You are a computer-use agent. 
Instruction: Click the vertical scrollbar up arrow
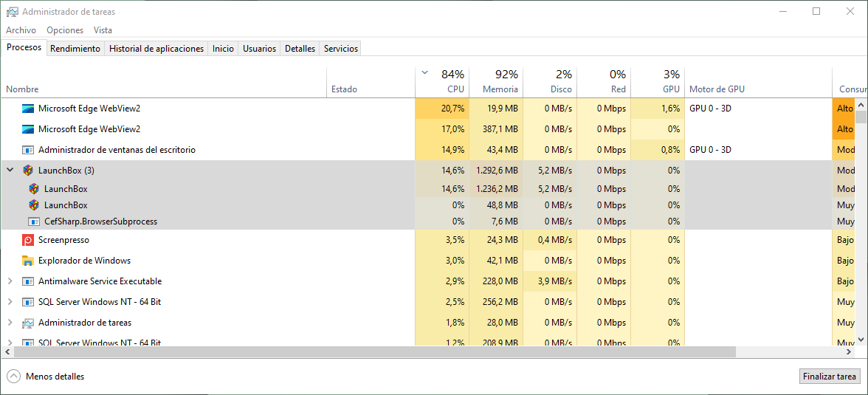point(861,104)
